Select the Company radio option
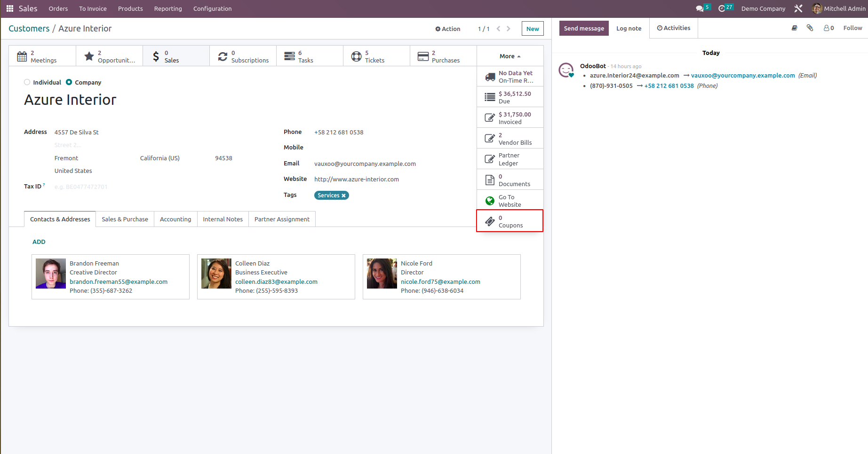Image resolution: width=868 pixels, height=454 pixels. 69,82
